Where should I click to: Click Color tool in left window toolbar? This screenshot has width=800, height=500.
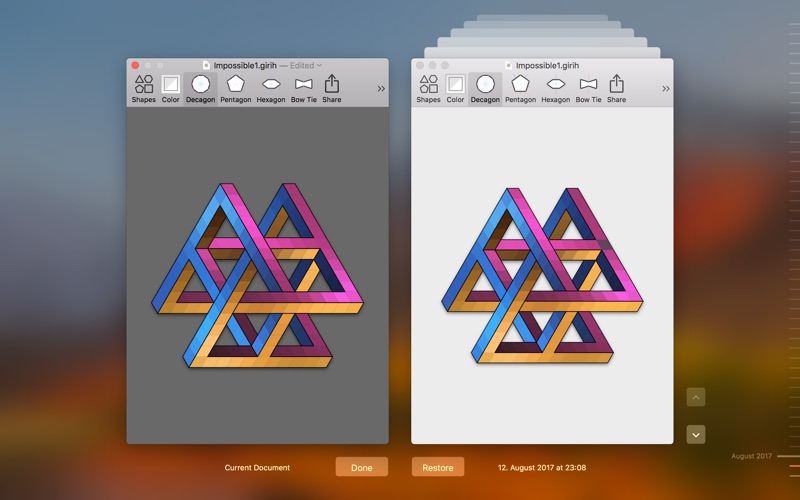171,88
